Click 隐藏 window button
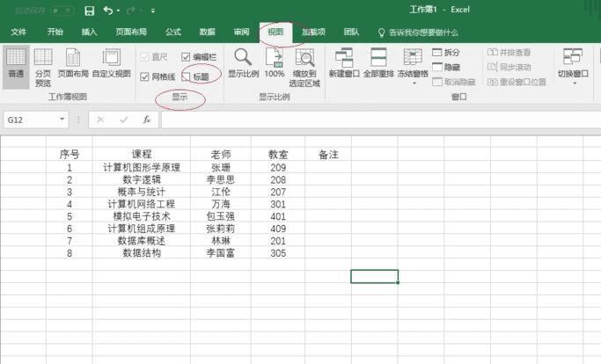The image size is (601, 364). coord(446,67)
